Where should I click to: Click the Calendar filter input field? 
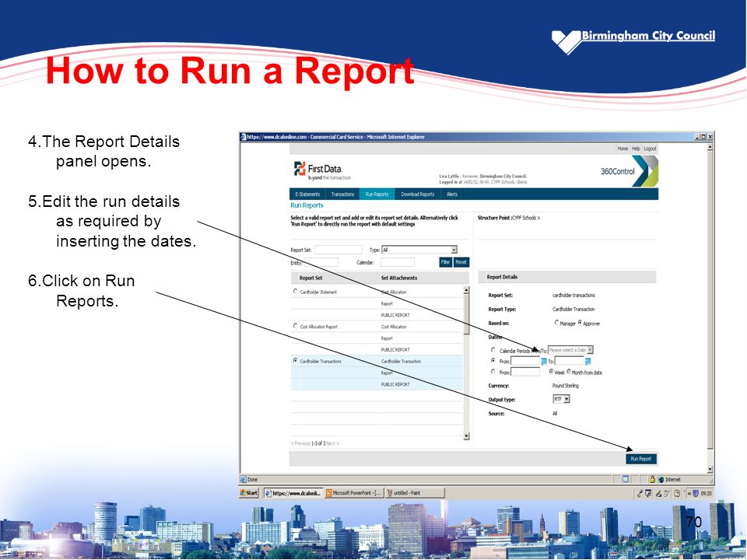pos(398,262)
